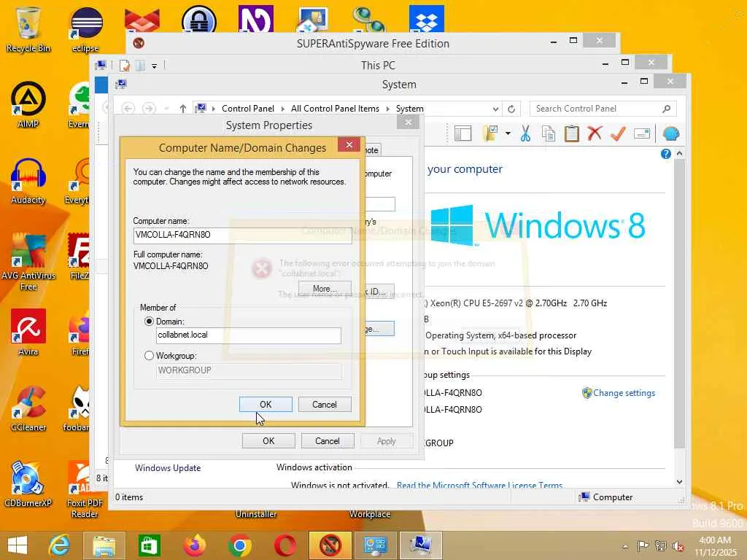Click Cancel in Computer Name/Domain Changes dialog
The width and height of the screenshot is (747, 560).
325,404
